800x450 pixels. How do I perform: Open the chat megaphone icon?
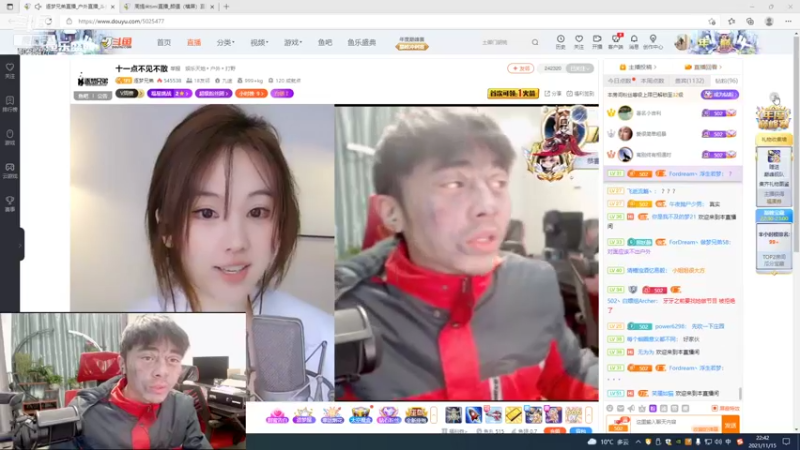click(631, 408)
